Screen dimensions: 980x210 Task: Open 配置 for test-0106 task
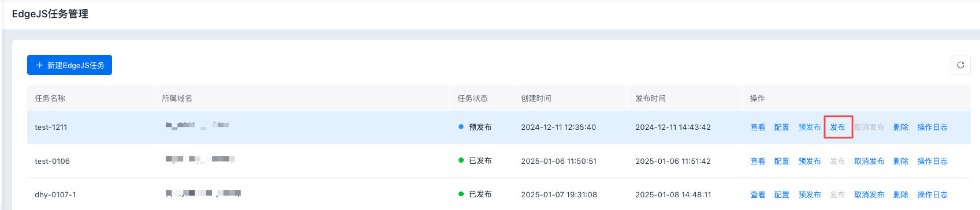pos(782,162)
